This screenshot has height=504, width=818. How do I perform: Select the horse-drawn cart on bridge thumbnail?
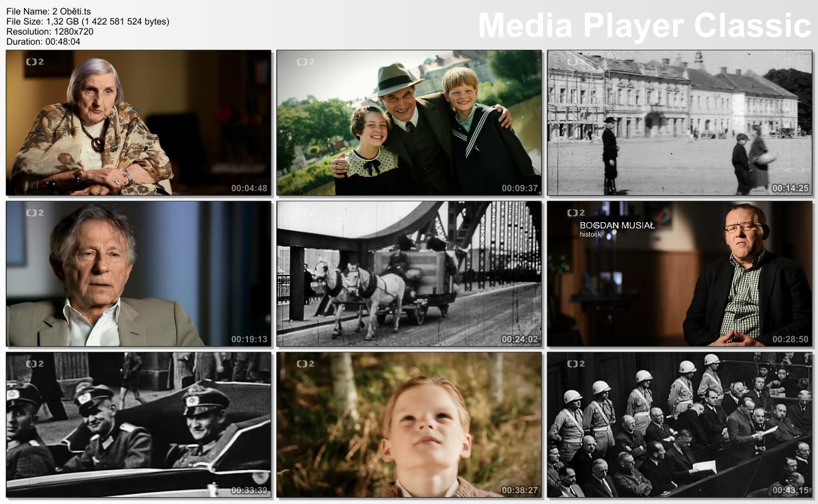pyautogui.click(x=409, y=274)
